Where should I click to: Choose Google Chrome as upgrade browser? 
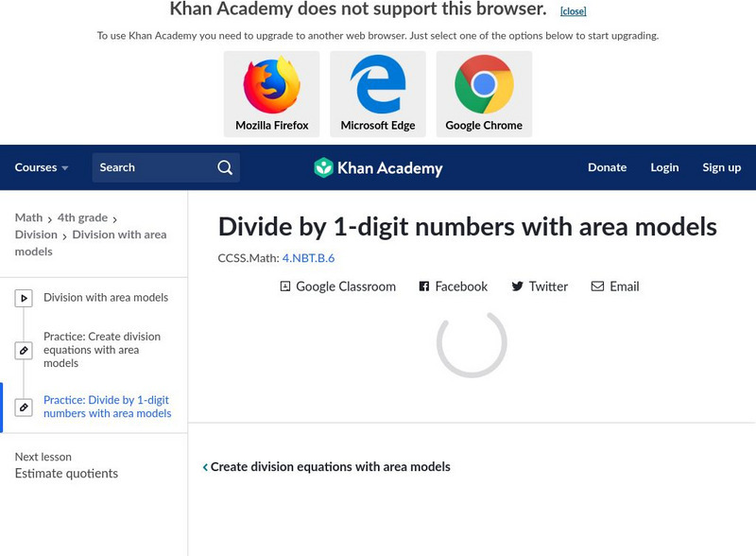point(484,90)
